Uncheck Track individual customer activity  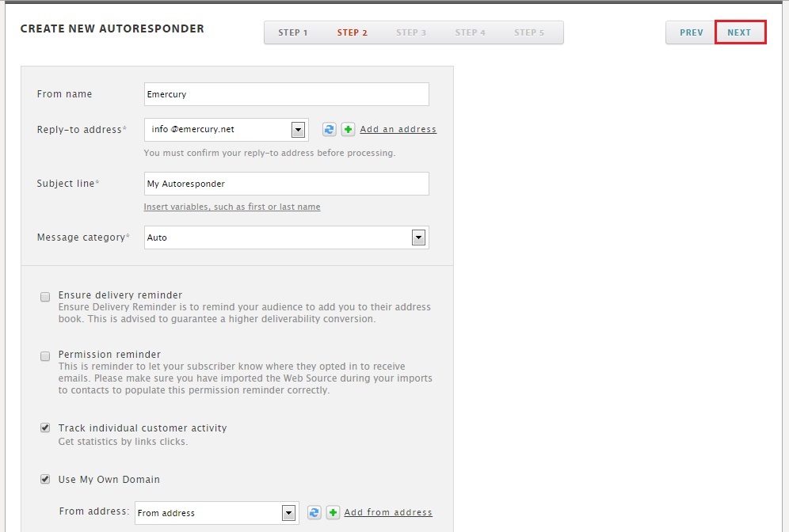pyautogui.click(x=45, y=428)
